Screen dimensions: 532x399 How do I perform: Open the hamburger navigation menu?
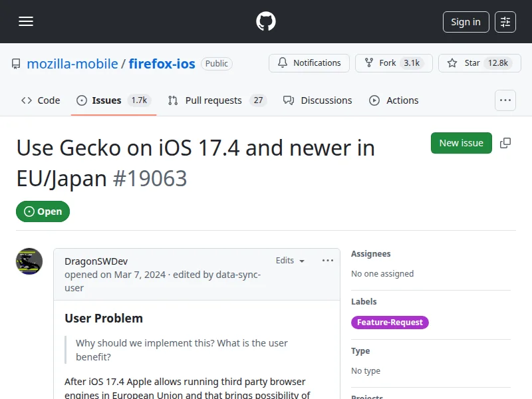26,22
